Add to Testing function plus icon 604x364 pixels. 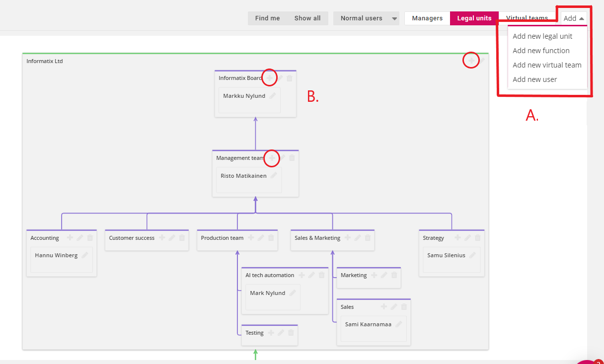[271, 333]
